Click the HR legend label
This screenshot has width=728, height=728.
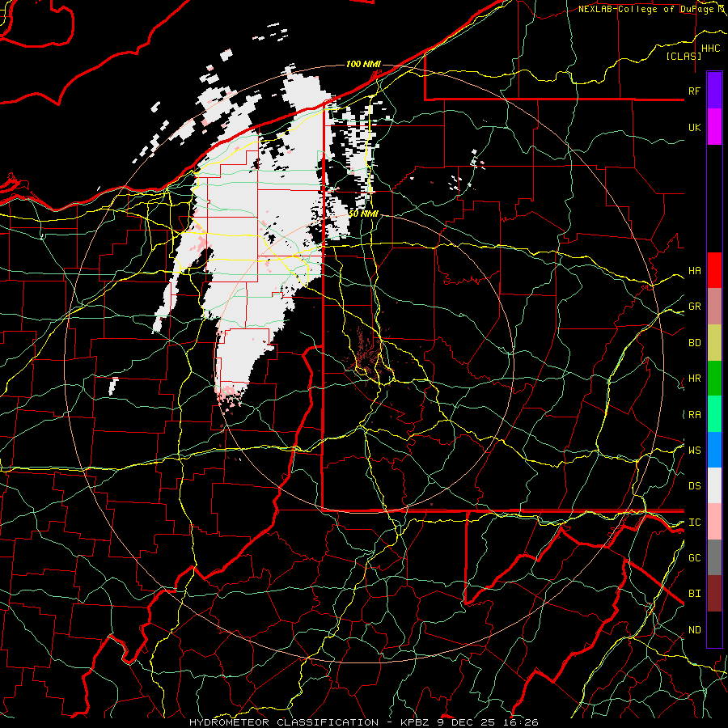point(694,379)
